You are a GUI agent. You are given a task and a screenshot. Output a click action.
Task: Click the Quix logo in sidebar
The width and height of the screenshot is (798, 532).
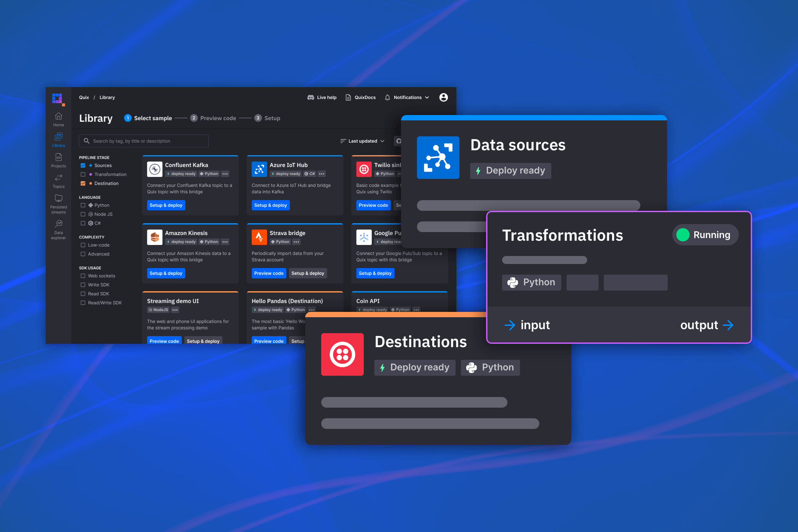(x=59, y=99)
